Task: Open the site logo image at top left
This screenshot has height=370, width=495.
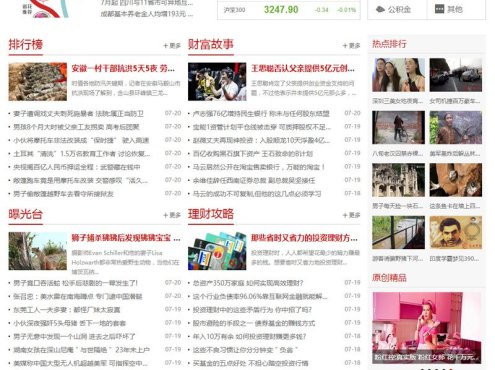Action: tap(45, 9)
